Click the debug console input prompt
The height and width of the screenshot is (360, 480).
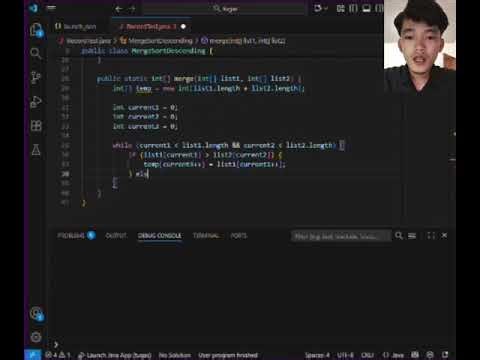coord(56,344)
